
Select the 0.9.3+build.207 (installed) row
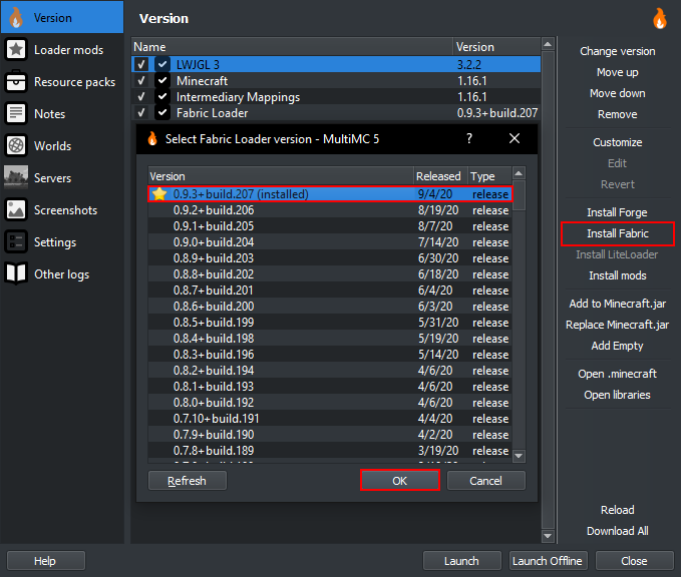tap(330, 194)
